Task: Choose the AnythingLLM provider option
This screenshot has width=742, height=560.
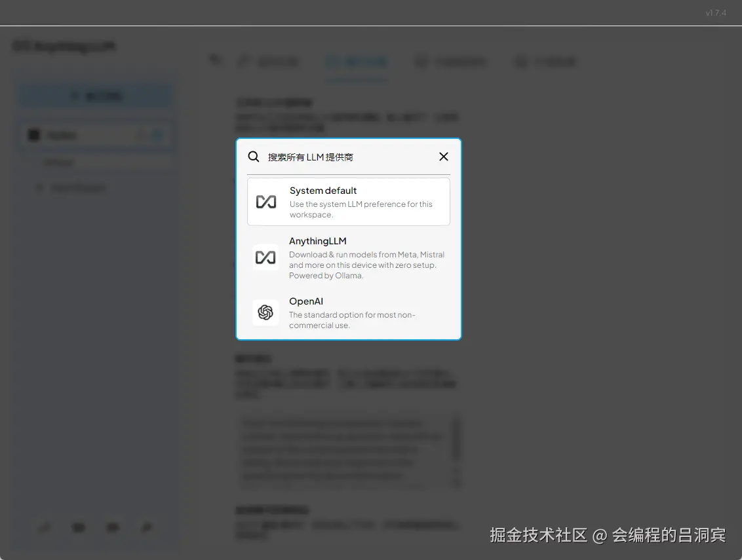Action: coord(348,258)
